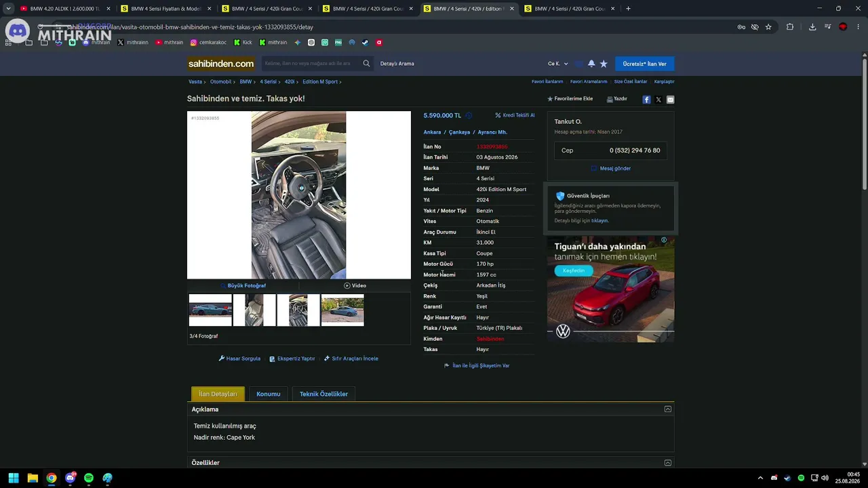Screen dimensions: 868x488
Task: Open the Steam bookmark icon
Action: pyautogui.click(x=365, y=42)
